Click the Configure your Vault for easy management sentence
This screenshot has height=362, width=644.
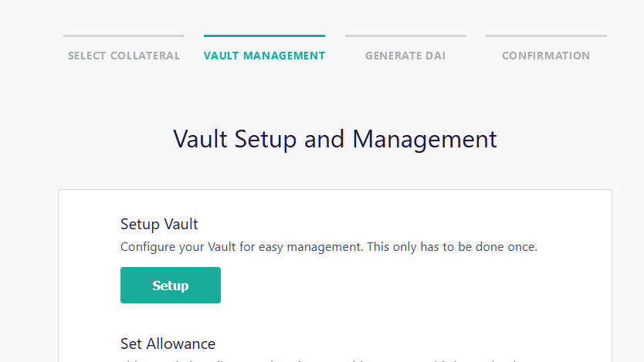point(242,247)
